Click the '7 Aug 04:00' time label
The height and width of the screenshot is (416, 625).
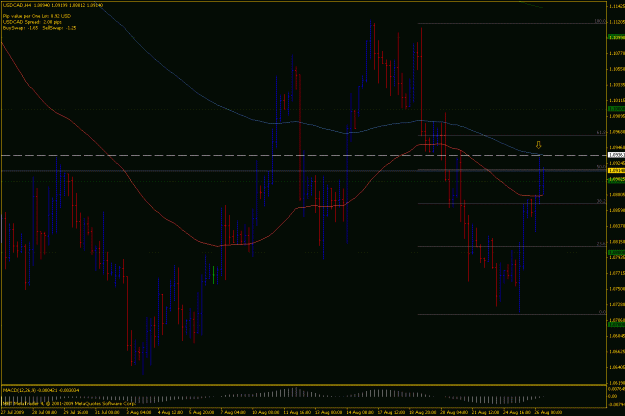click(x=233, y=412)
